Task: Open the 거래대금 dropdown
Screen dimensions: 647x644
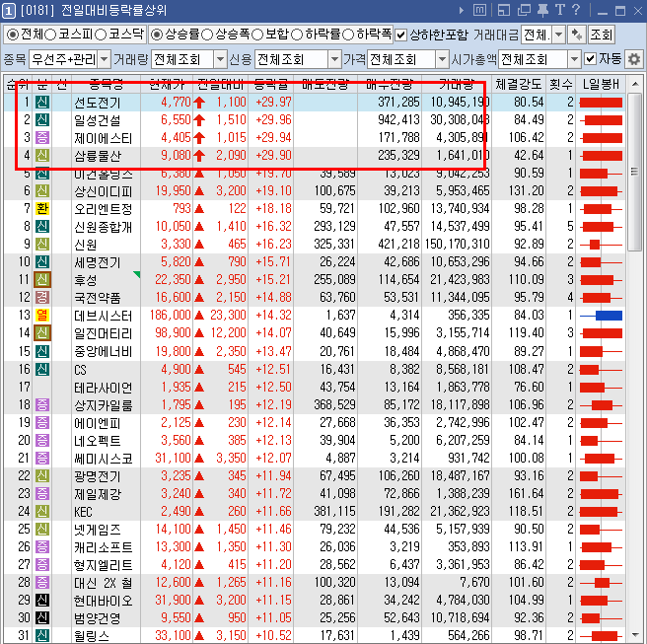Action: click(x=558, y=35)
